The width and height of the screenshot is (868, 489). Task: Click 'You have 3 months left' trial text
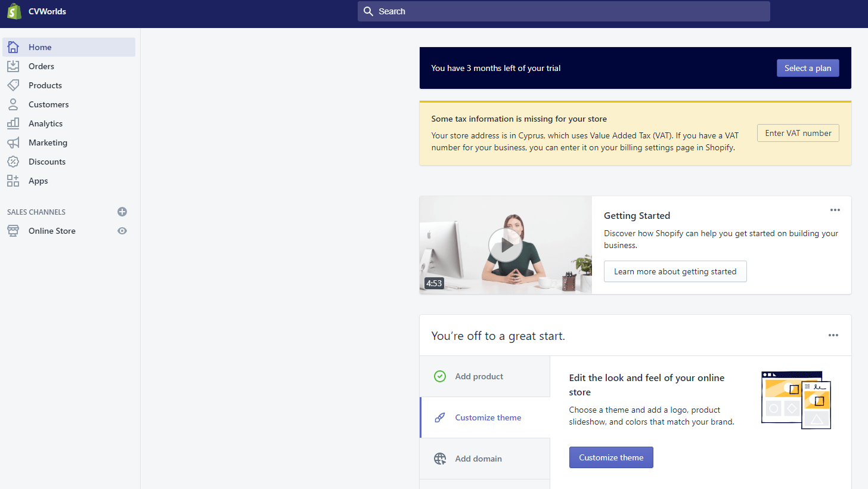(x=496, y=68)
